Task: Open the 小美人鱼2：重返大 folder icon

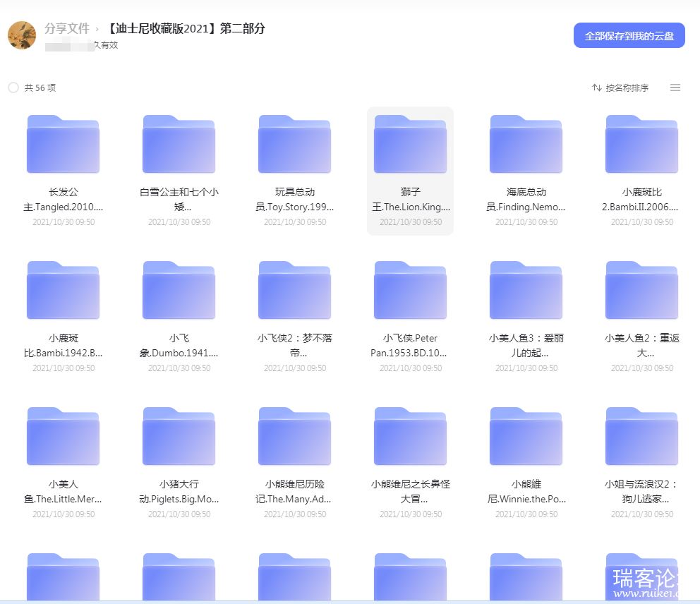Action: pos(641,290)
